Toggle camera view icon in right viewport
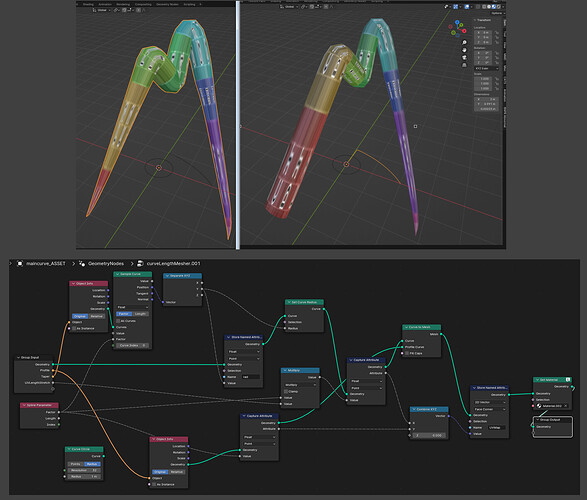 464,57
